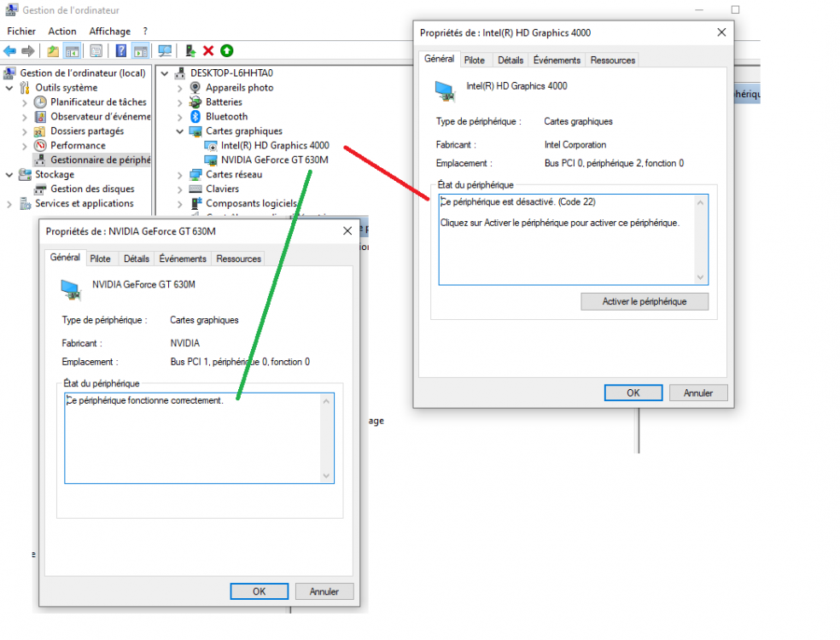840x640 pixels.
Task: Open Ressources tab in NVIDIA properties dialog
Action: click(x=238, y=259)
